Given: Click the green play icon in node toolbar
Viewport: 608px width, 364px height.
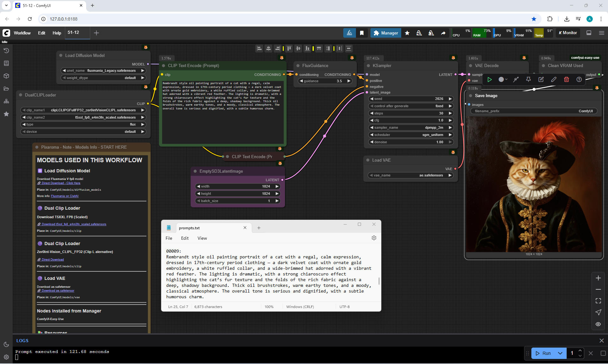Looking at the screenshot, I should click(x=490, y=80).
